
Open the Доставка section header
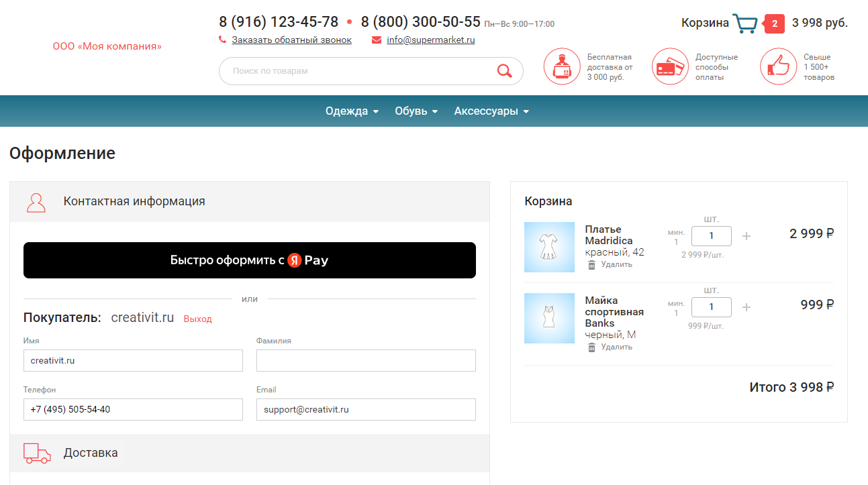pos(91,453)
